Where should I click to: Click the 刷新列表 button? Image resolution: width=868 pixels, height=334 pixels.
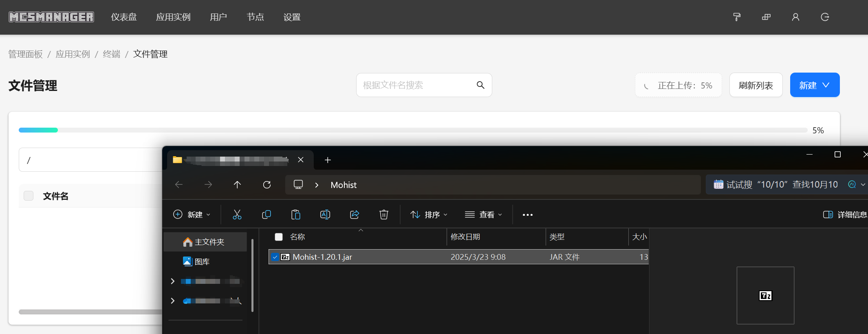point(756,85)
